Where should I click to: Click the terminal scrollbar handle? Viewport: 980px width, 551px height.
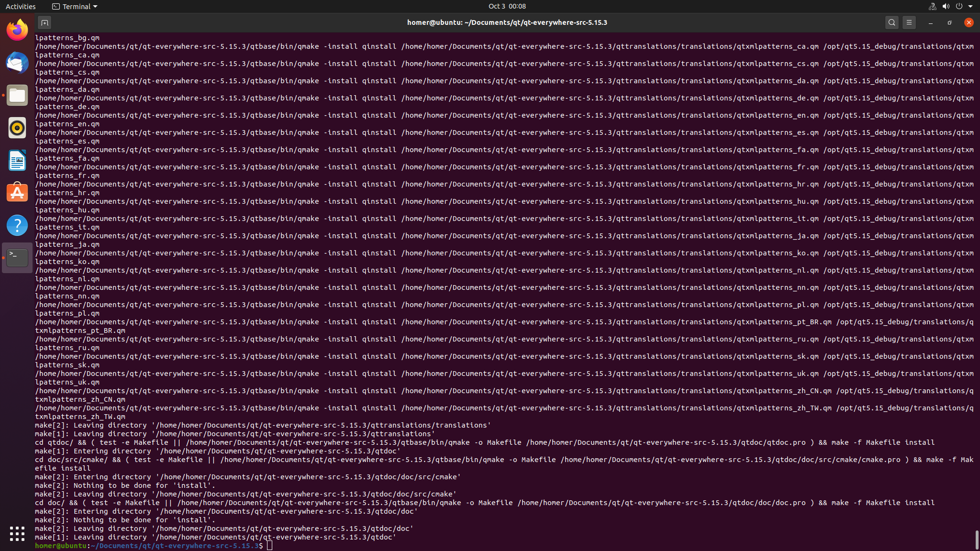click(977, 540)
